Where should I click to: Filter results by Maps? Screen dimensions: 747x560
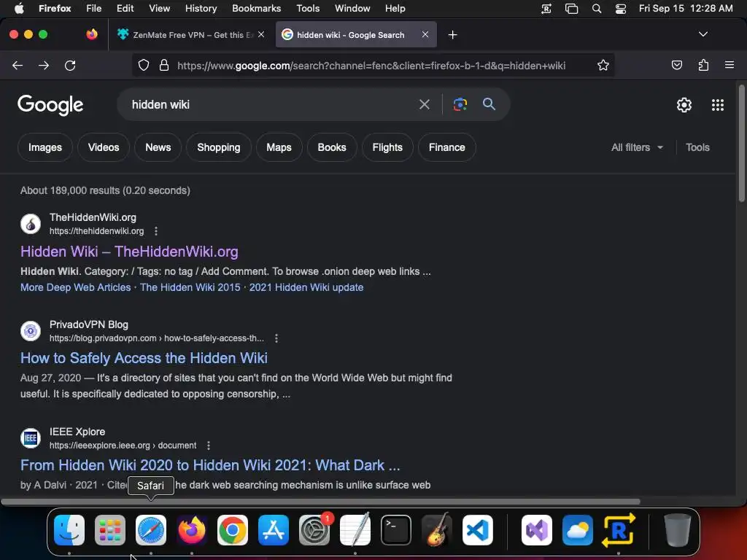(x=279, y=147)
